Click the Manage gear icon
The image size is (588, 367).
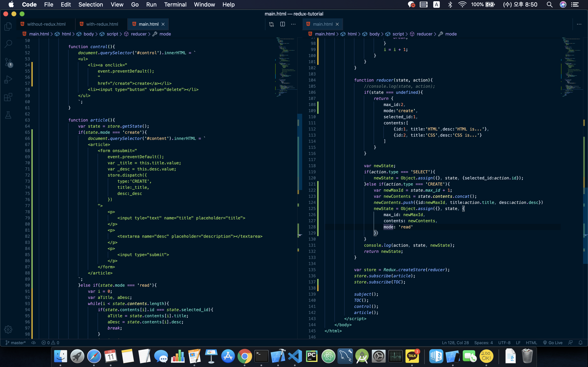(8, 329)
